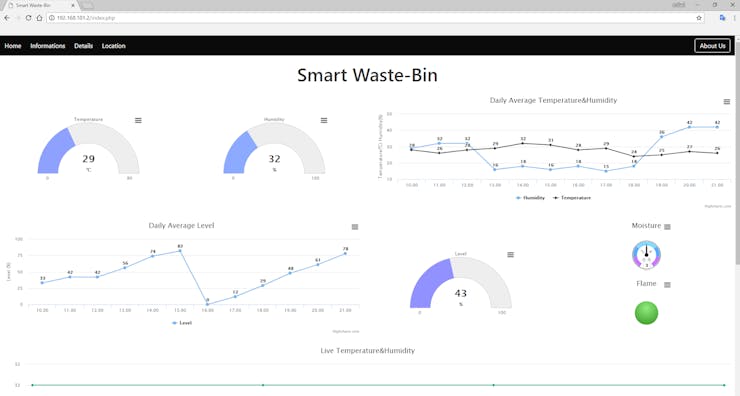Image resolution: width=740 pixels, height=396 pixels.
Task: Open the Location nav link
Action: pos(114,46)
